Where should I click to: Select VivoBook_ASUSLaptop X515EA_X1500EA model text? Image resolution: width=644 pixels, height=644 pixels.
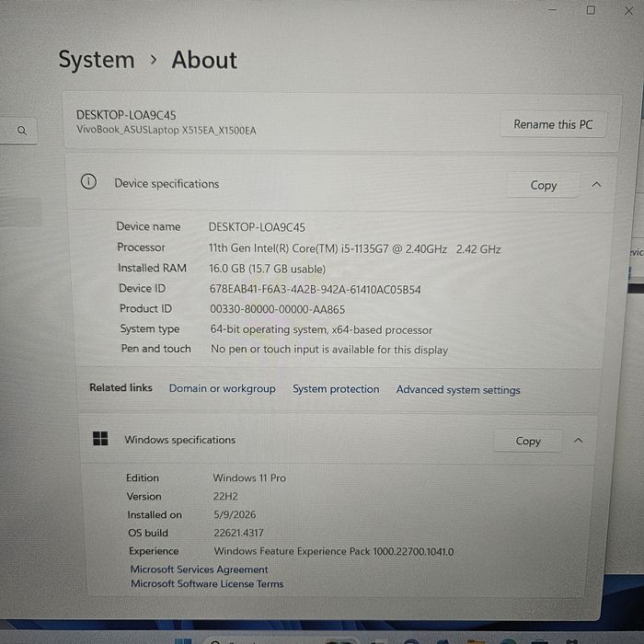click(x=167, y=131)
